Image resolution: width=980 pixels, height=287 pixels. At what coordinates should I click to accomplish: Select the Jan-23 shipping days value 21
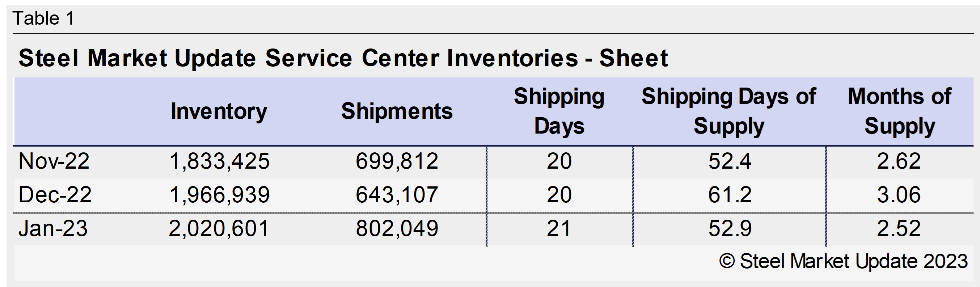pyautogui.click(x=559, y=228)
